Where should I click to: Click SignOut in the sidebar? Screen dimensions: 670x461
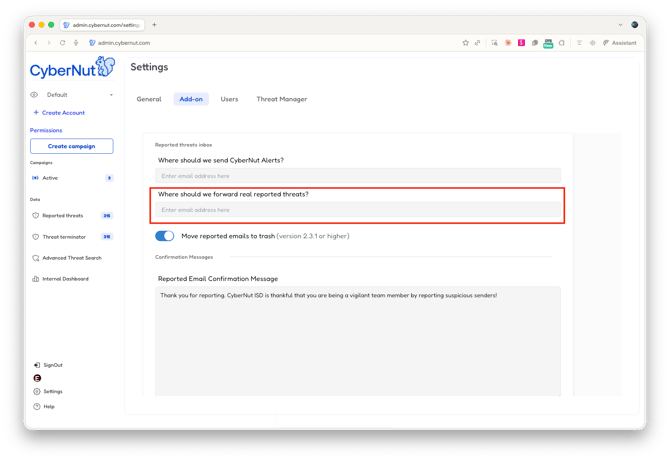pyautogui.click(x=53, y=365)
